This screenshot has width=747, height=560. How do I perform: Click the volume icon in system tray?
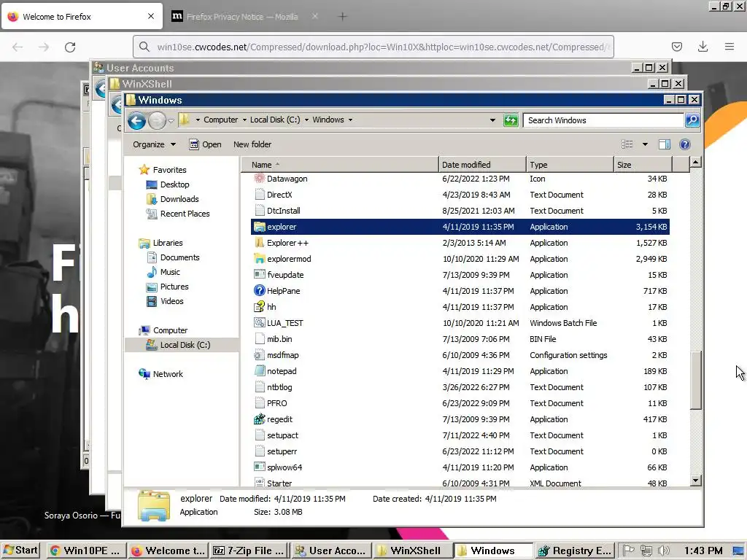point(663,551)
